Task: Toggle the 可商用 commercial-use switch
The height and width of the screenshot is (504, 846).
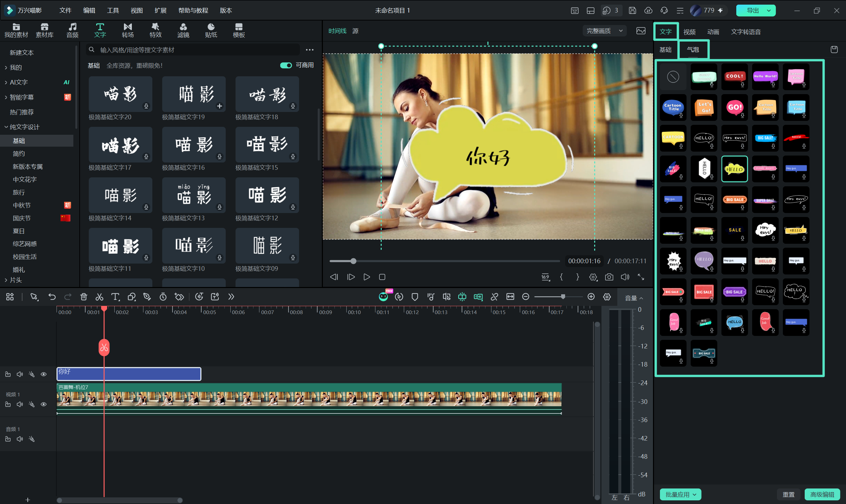Action: point(286,65)
